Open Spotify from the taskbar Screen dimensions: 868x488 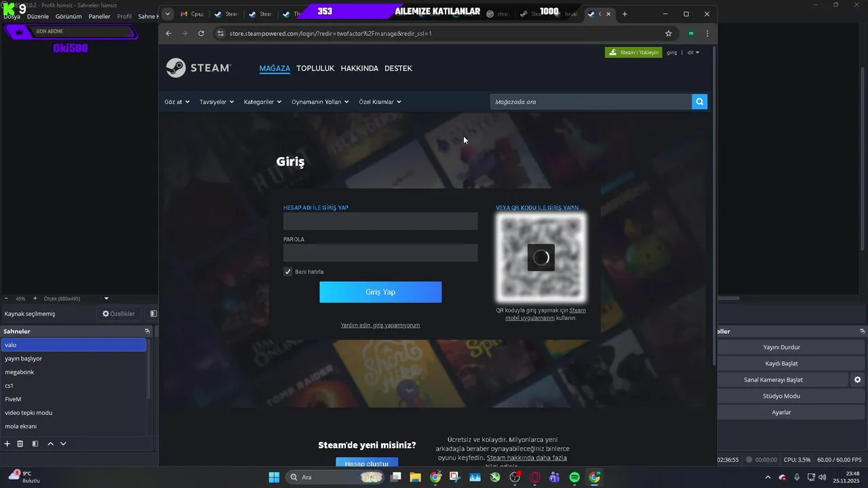[x=574, y=477]
